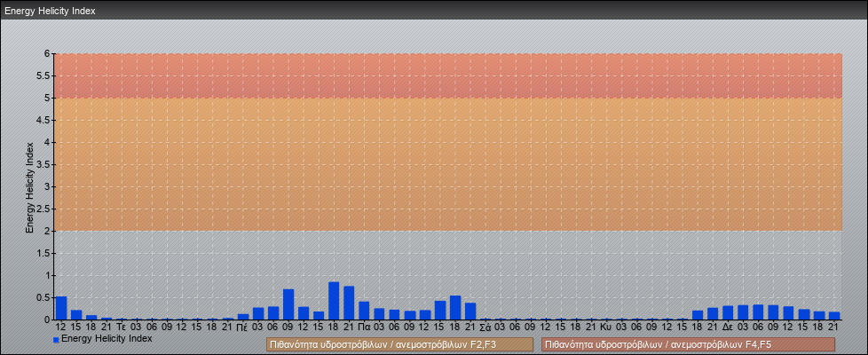Click the red band between 5 and 6
The width and height of the screenshot is (868, 355).
(x=448, y=75)
